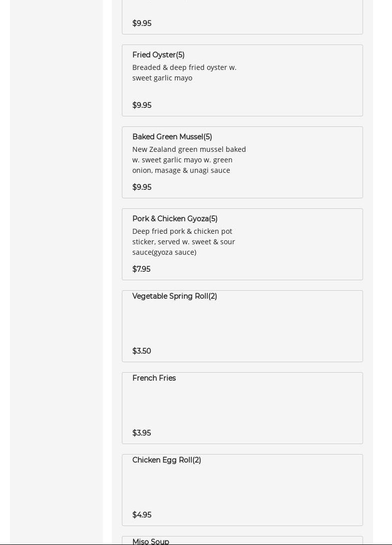Click the $9.95 price above Fried Oyster

142,23
